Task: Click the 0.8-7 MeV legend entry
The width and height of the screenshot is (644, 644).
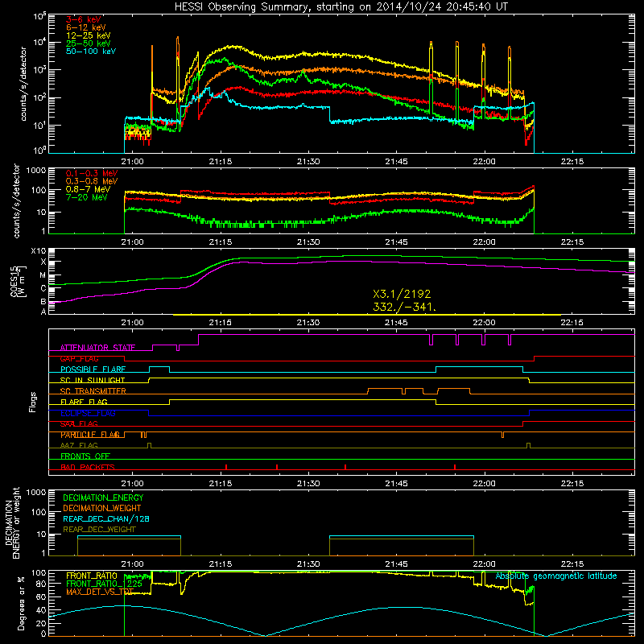Action: (x=88, y=189)
